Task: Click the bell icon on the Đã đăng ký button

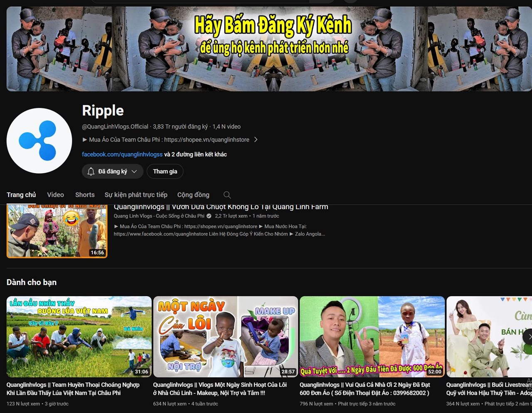Action: pyautogui.click(x=91, y=171)
